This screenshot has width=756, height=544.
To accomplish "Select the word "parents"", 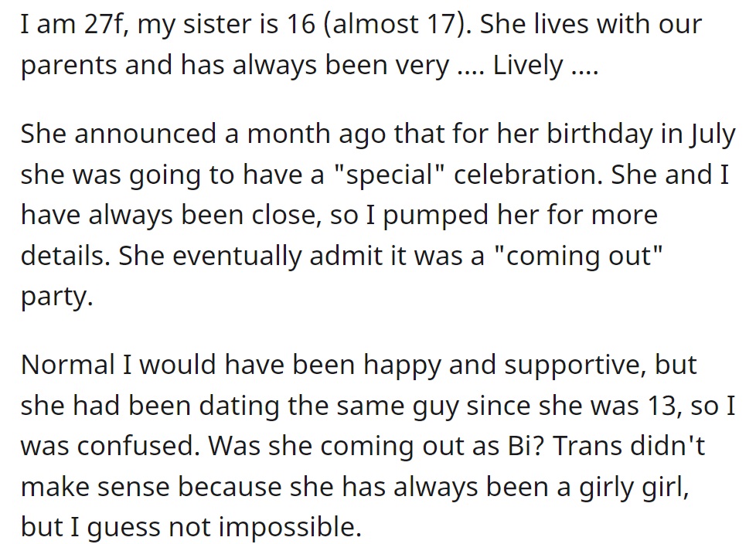I will pyautogui.click(x=69, y=66).
